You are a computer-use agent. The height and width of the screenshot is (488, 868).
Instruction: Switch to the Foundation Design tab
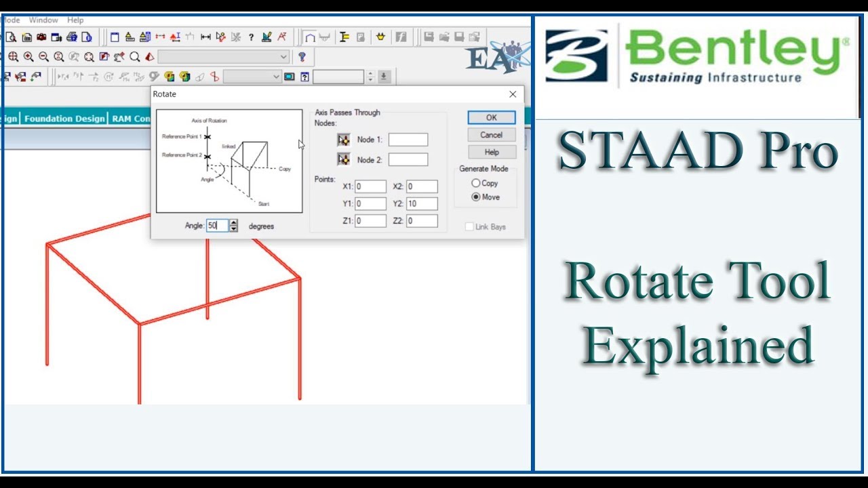[65, 119]
